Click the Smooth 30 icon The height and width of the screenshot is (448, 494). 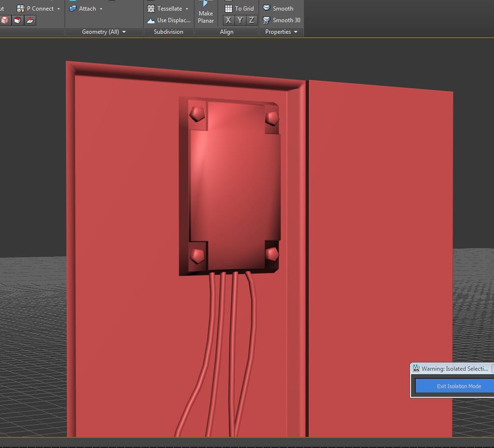266,20
